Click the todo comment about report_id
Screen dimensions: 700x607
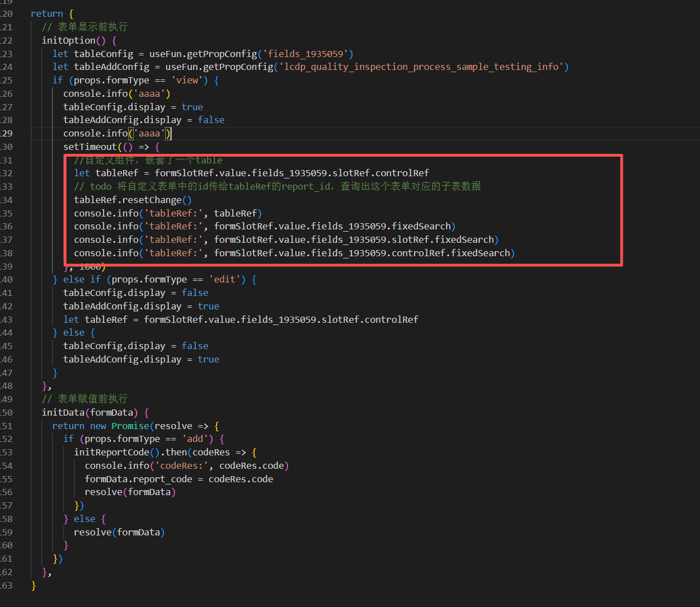point(277,186)
